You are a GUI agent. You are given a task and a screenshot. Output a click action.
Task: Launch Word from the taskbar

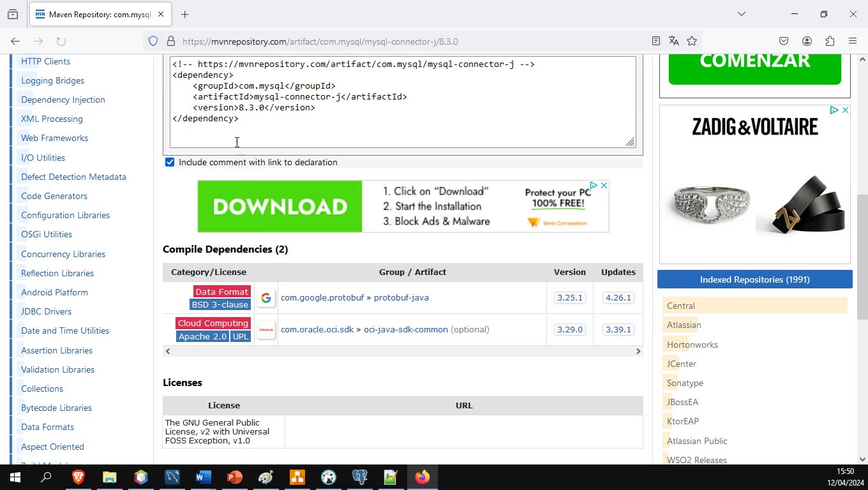click(204, 477)
